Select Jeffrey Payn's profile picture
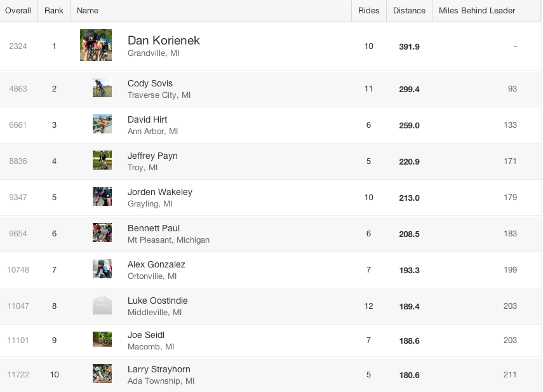Screen dimensions: 543x392 [102, 161]
